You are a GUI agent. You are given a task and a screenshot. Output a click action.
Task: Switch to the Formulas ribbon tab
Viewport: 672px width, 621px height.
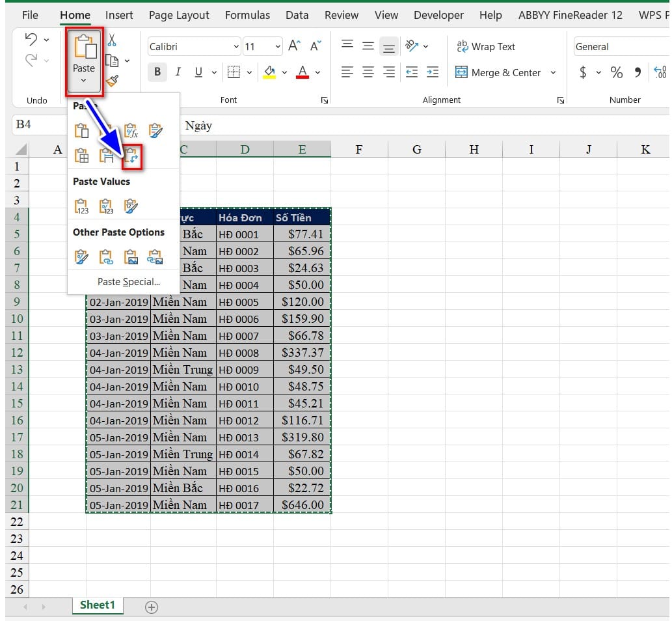point(249,15)
